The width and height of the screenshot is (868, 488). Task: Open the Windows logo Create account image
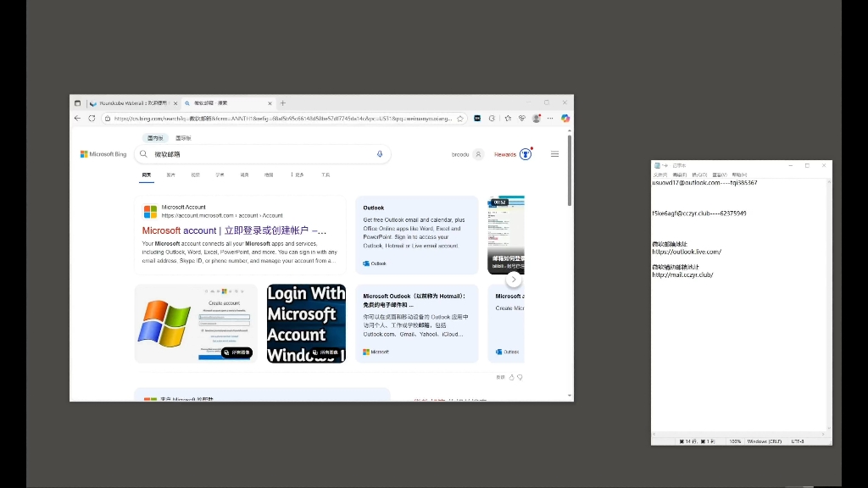coord(196,324)
